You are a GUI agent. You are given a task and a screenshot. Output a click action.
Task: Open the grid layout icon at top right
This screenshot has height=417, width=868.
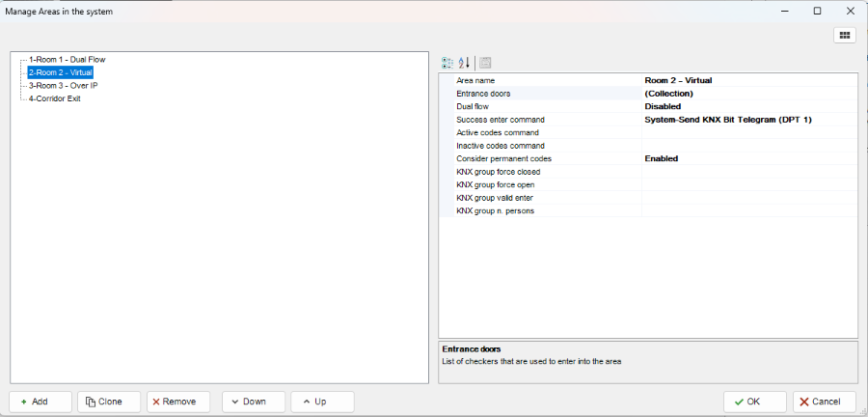pos(844,35)
